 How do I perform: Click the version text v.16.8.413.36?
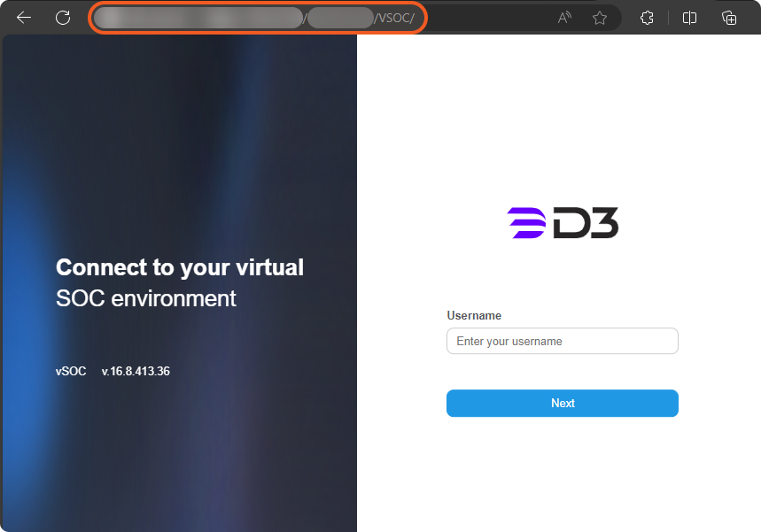point(136,372)
